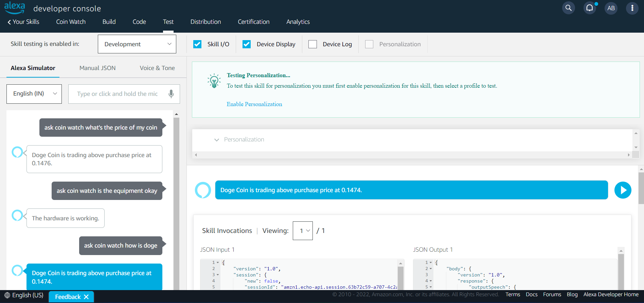Click large Alexa ring in device display
644x303 pixels.
[x=203, y=190]
